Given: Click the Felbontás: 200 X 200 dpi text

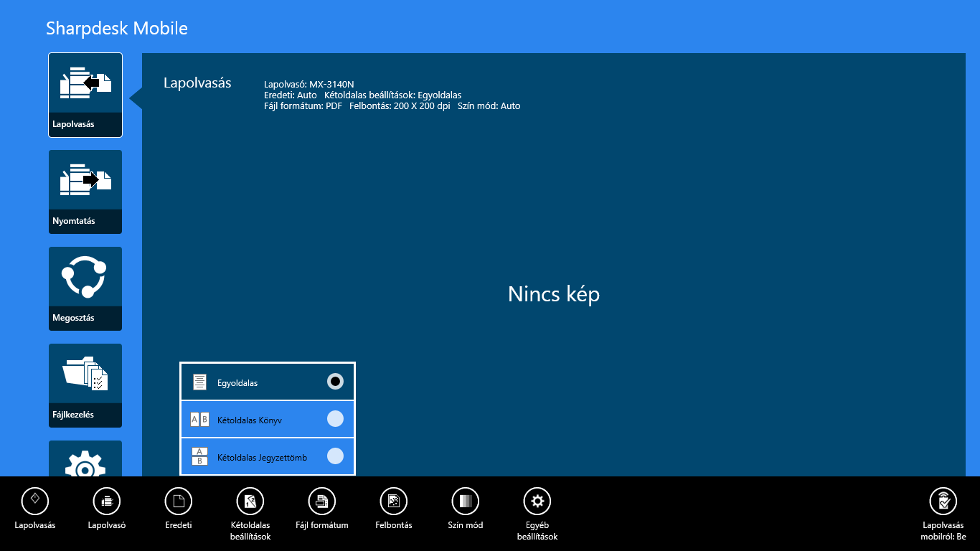Looking at the screenshot, I should click(x=400, y=105).
